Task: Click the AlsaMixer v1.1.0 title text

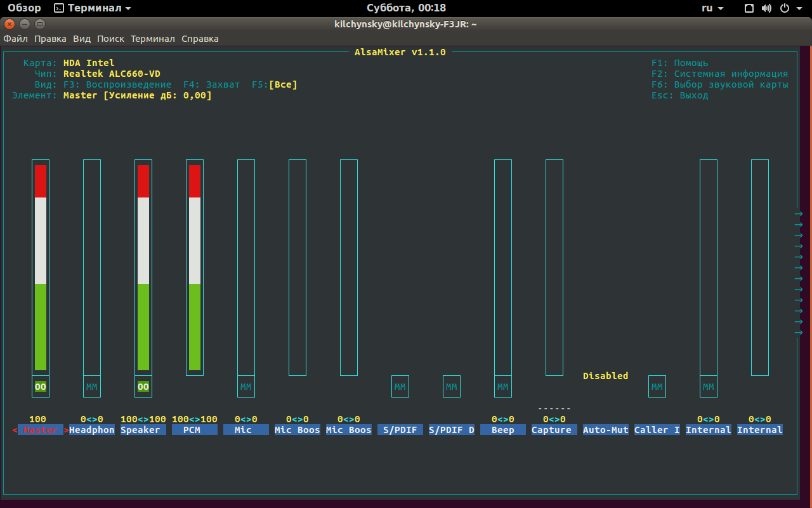Action: tap(400, 52)
